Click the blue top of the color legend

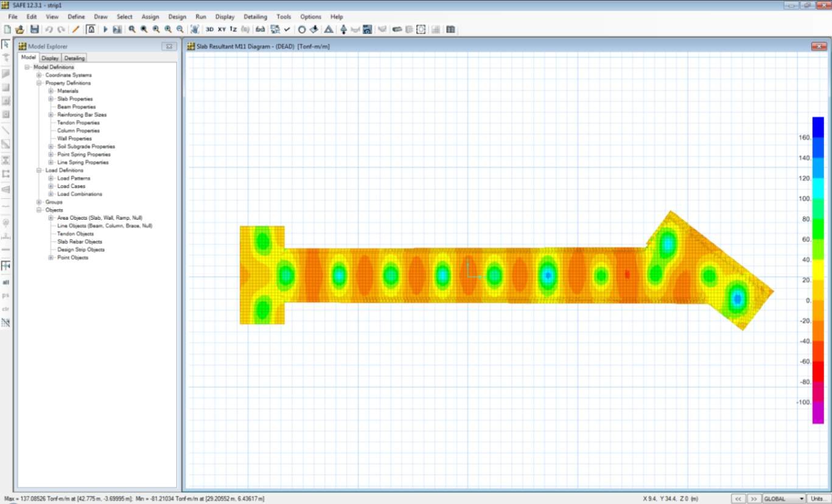point(817,122)
